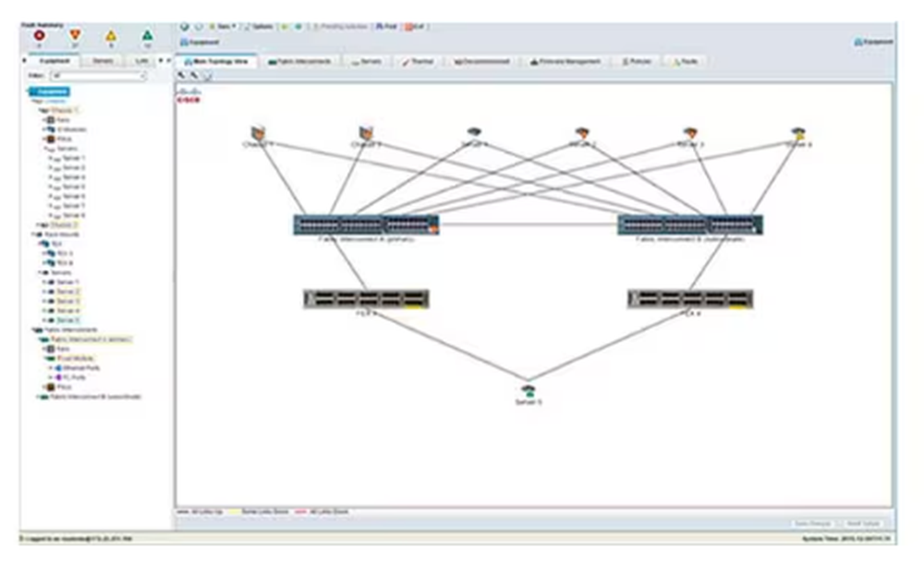Screen dimensions: 924x574
Task: Open the Faults tab
Action: point(686,61)
